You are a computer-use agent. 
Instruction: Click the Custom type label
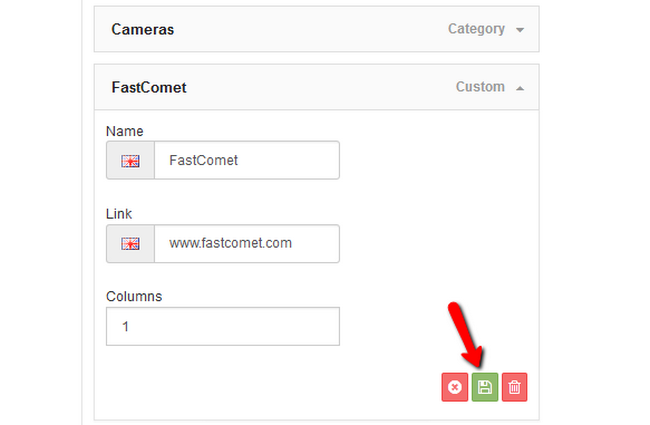click(480, 87)
